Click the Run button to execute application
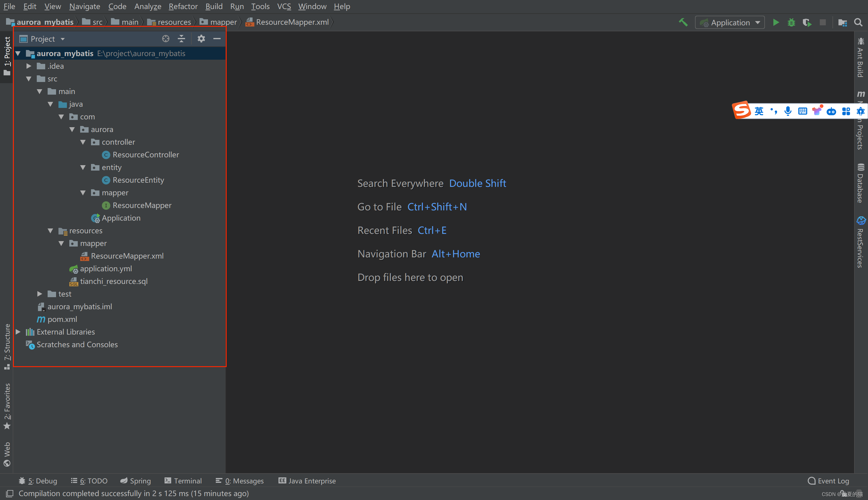The height and width of the screenshot is (500, 868). [x=775, y=22]
